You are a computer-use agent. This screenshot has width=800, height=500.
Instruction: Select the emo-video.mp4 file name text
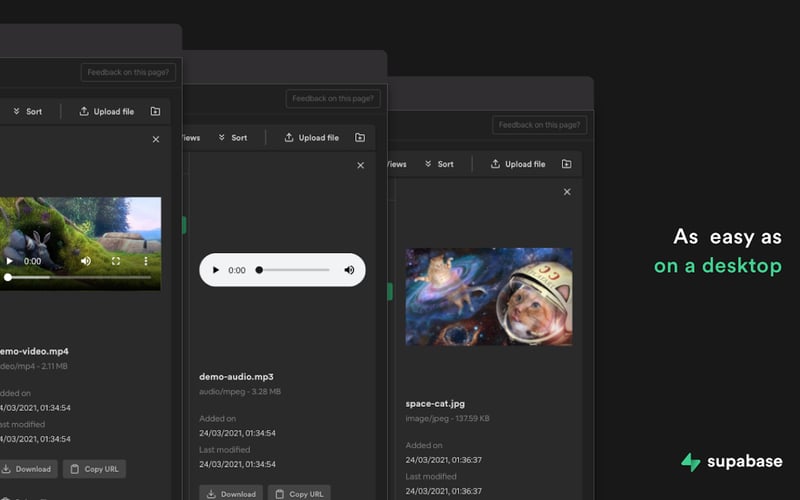[x=34, y=351]
